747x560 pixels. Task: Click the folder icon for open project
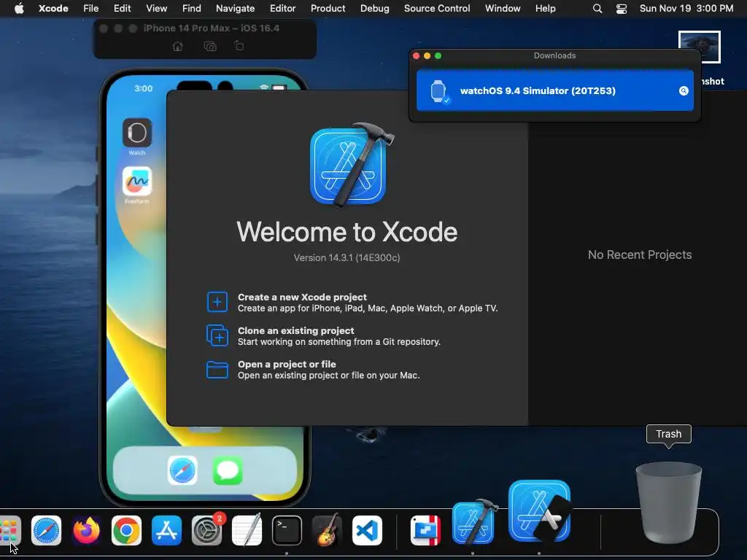coord(217,370)
